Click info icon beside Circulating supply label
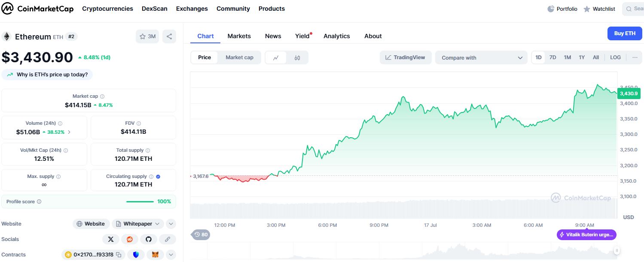This screenshot has width=644, height=262. click(x=151, y=177)
